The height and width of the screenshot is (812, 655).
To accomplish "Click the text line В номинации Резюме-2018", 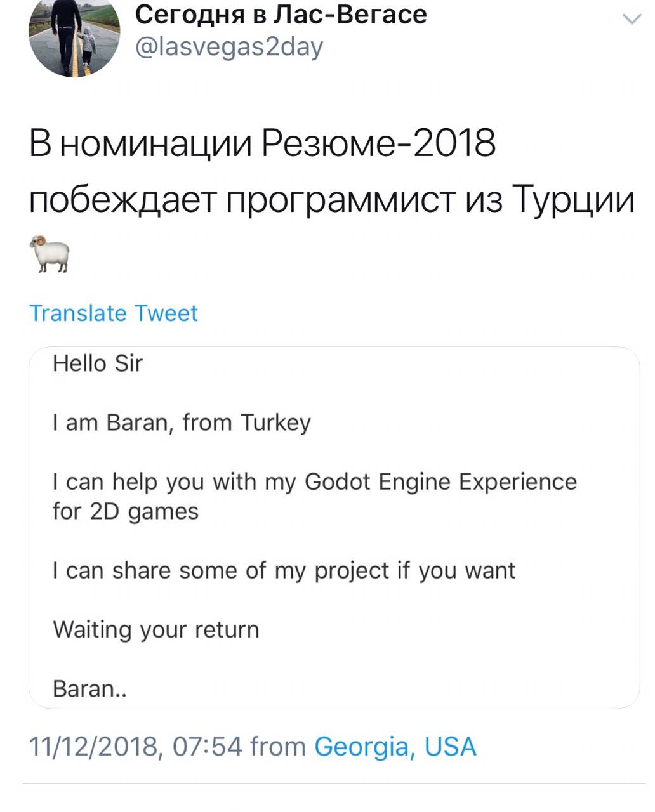I will [x=261, y=143].
